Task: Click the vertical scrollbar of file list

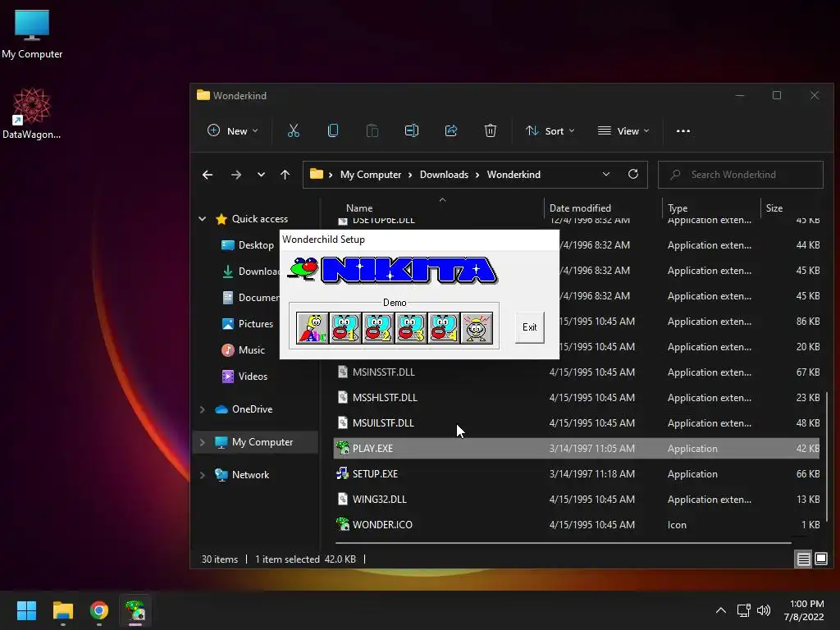Action: pyautogui.click(x=827, y=455)
